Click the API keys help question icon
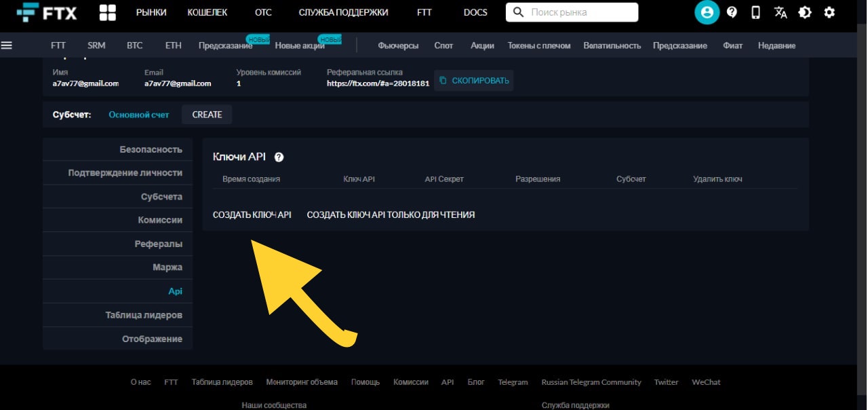Screen dimensions: 868x410 [277, 156]
